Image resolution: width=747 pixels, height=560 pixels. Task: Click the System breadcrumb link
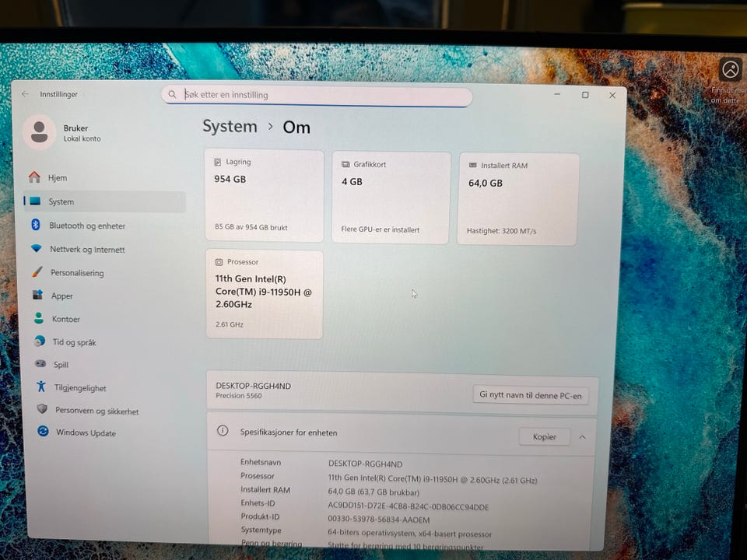[230, 127]
